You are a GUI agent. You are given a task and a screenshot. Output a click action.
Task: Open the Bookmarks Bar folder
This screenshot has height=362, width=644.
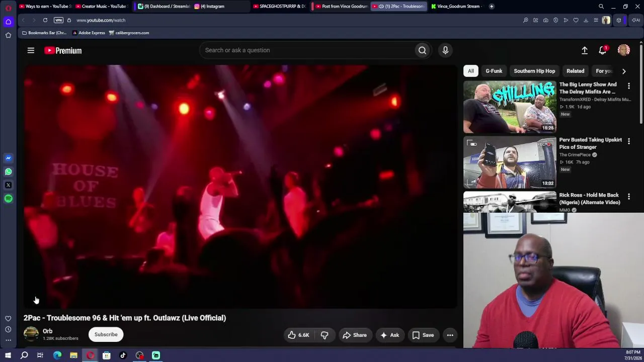[44, 33]
